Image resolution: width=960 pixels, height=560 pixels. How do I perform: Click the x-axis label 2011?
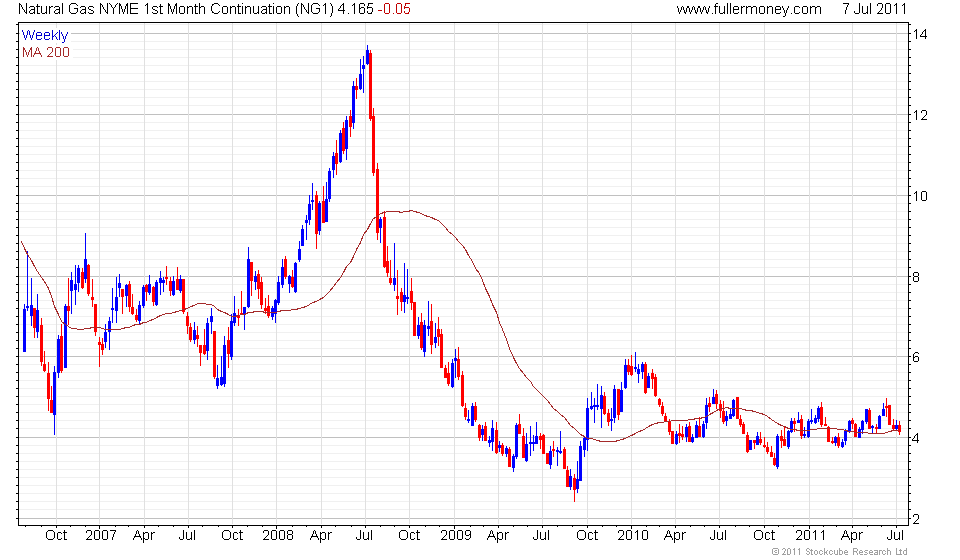(810, 536)
